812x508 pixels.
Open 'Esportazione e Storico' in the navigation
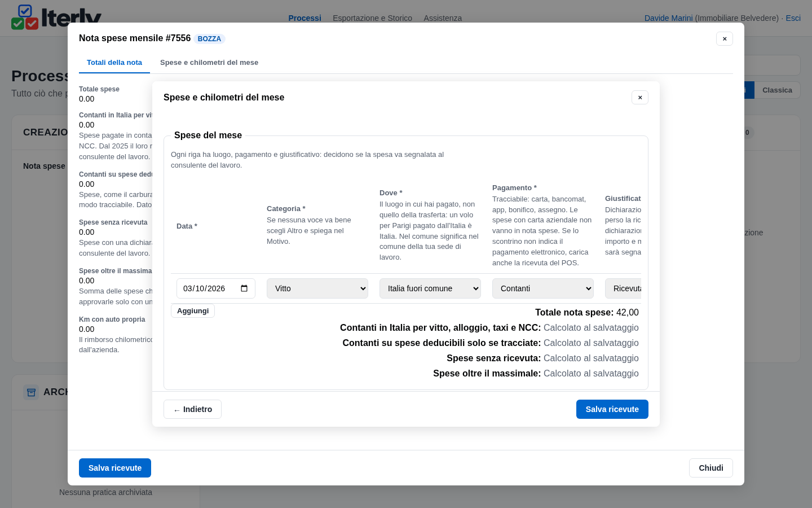coord(372,18)
